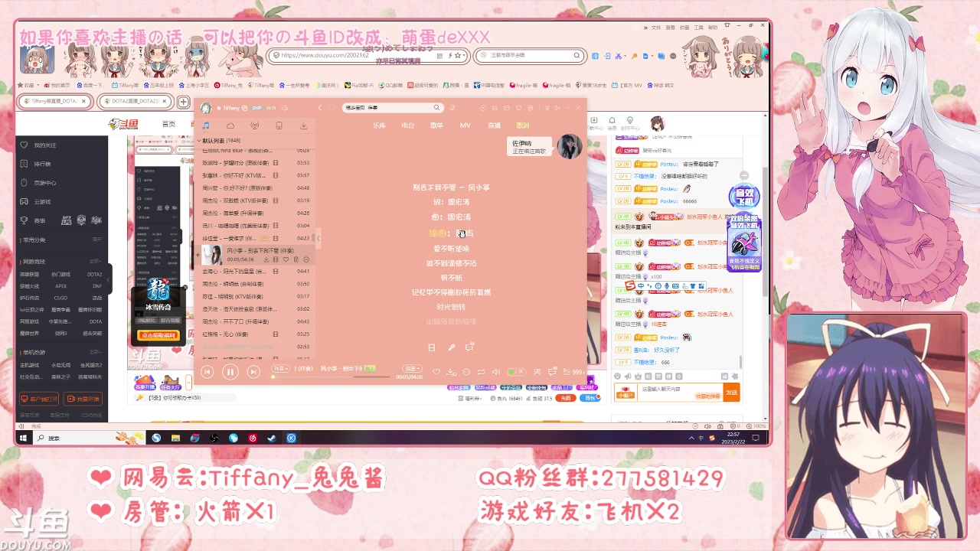The height and width of the screenshot is (551, 980).
Task: Toggle loop playback mode icon
Action: tap(481, 372)
